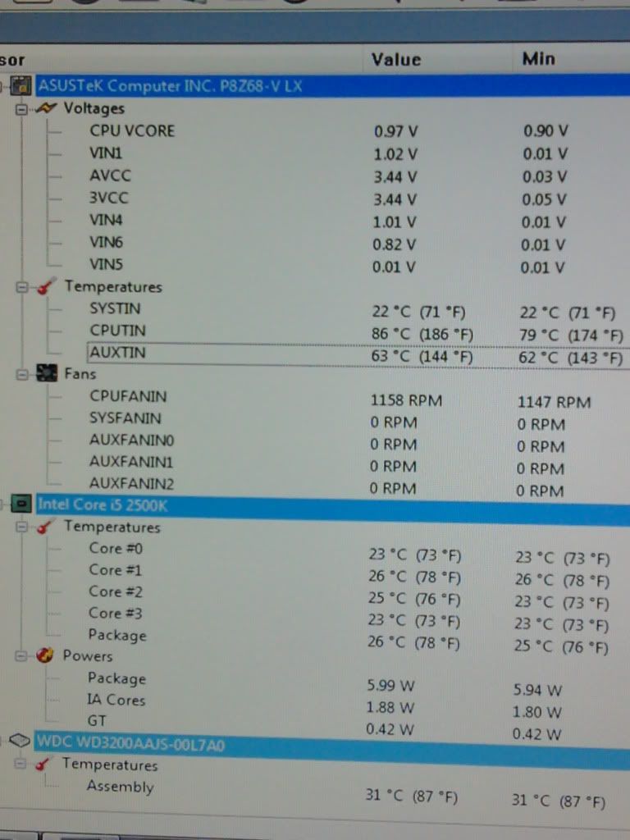The width and height of the screenshot is (630, 840).
Task: Click the CPU Temperatures thermometer icon
Action: coord(44,527)
